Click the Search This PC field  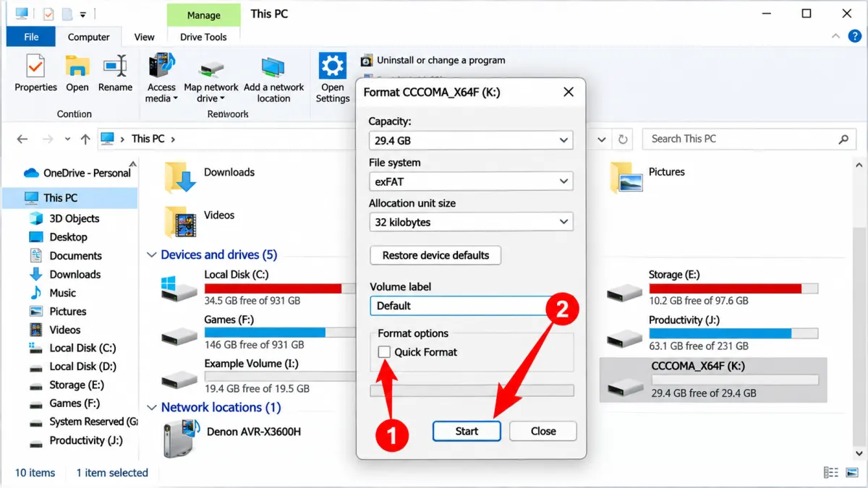[x=748, y=139]
